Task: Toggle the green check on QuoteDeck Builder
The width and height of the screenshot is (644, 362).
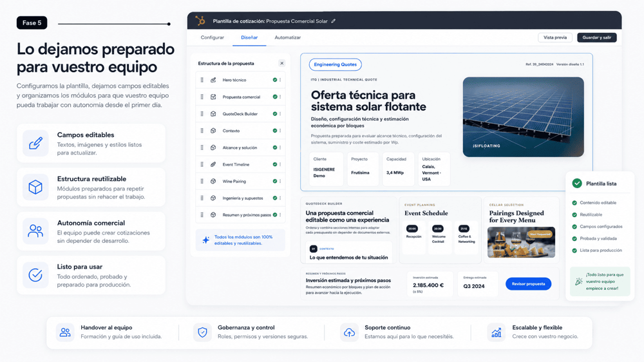Action: pyautogui.click(x=275, y=114)
